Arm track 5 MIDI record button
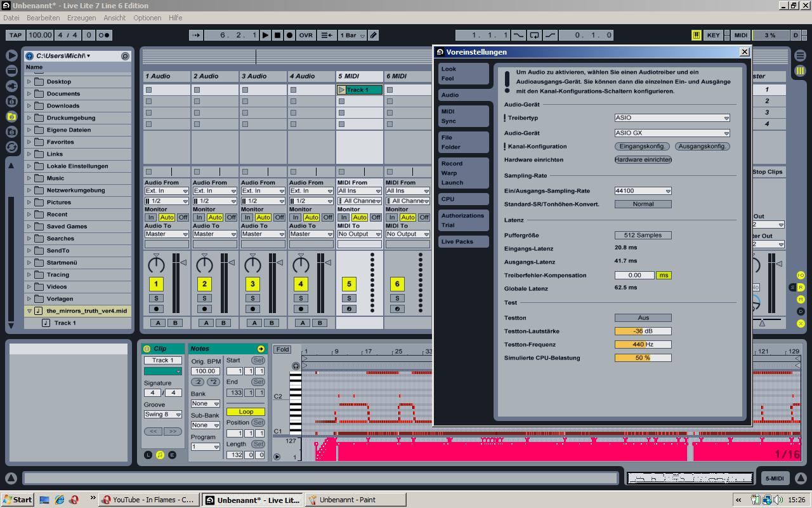812x508 pixels. (x=349, y=309)
